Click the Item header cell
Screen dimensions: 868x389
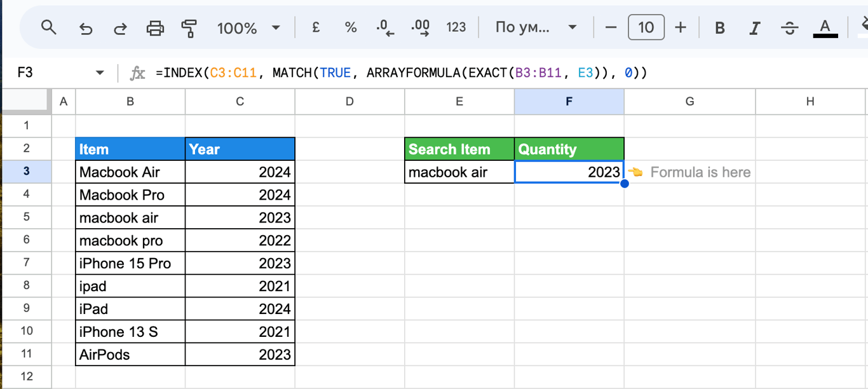click(130, 149)
